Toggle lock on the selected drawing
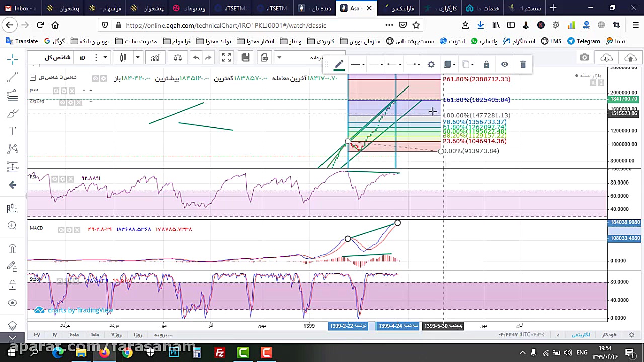Screen dimensions: 644x362 (x=486, y=64)
